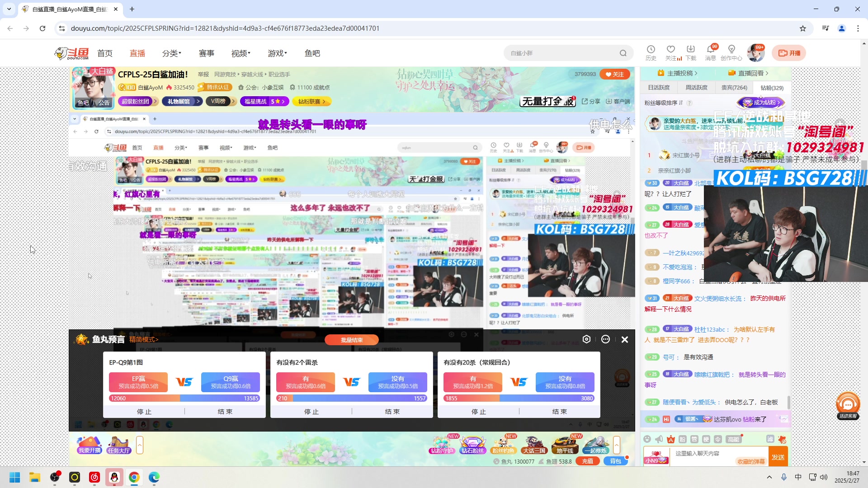Click the 关注 follow button
Image resolution: width=868 pixels, height=488 pixels.
click(x=614, y=74)
